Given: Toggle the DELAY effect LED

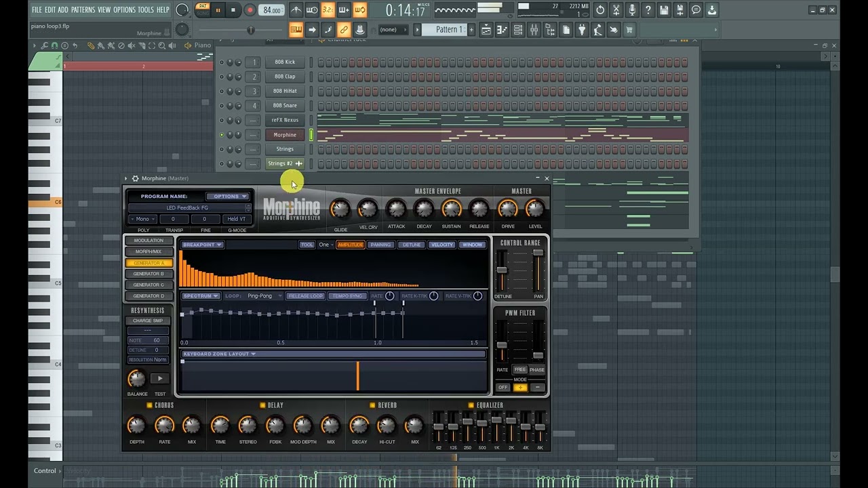Looking at the screenshot, I should click(x=262, y=405).
